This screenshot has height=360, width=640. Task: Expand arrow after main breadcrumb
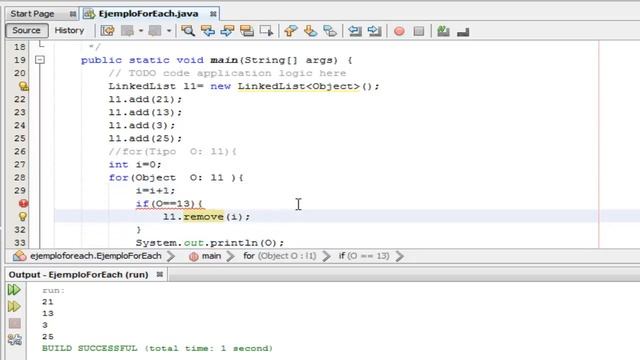(231, 256)
